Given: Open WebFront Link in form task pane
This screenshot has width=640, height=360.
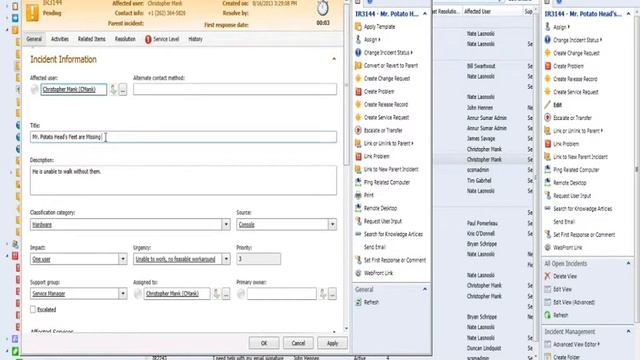Looking at the screenshot, I should 378,273.
